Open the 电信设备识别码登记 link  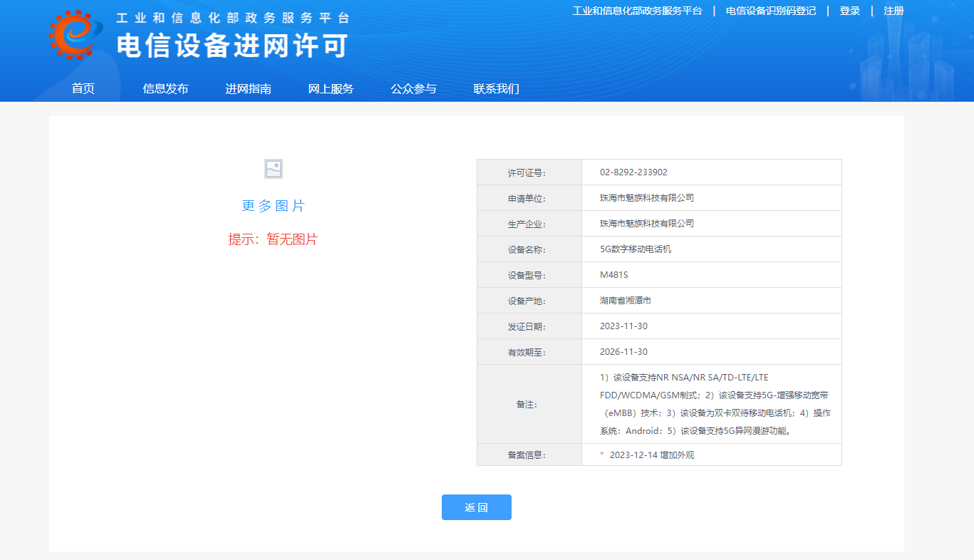[x=771, y=11]
